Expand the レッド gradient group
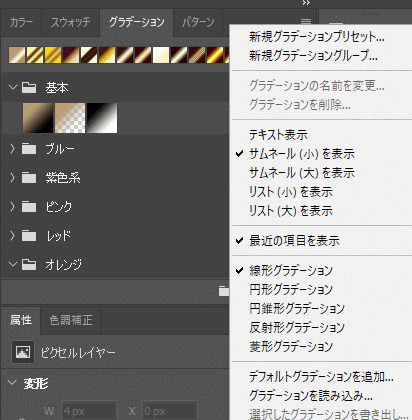Viewport: 412px width, 420px height. click(13, 236)
